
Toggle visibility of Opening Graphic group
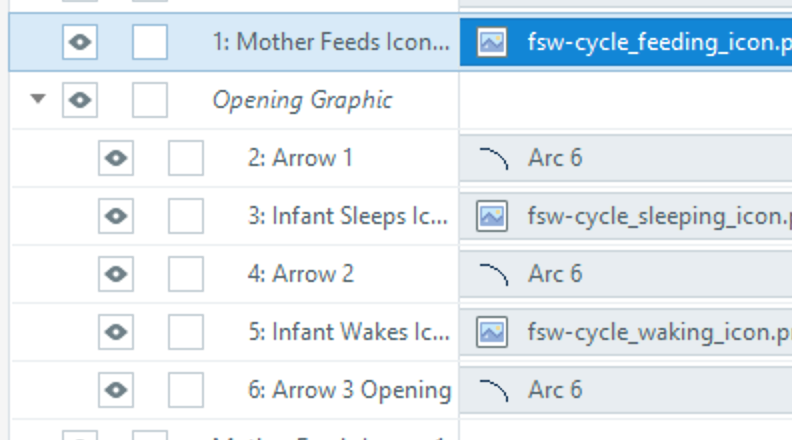[x=80, y=100]
